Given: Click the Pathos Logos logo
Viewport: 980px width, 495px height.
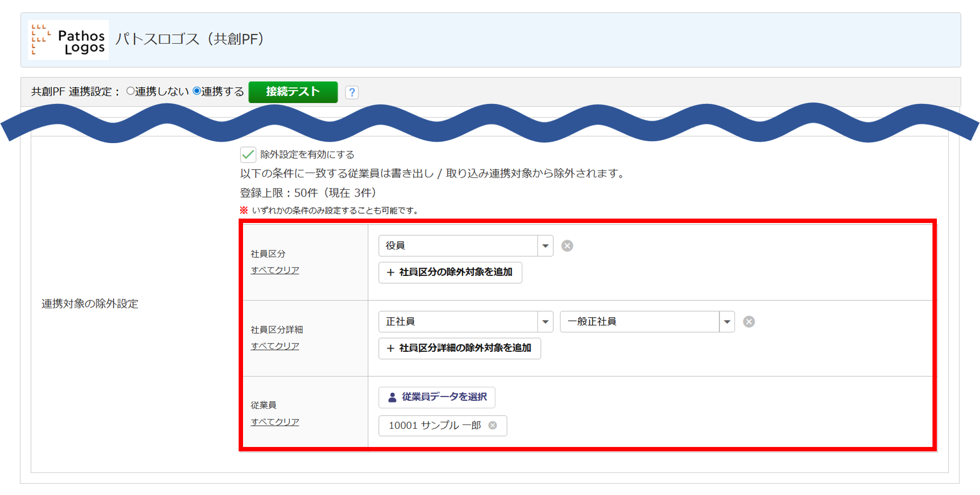Looking at the screenshot, I should click(x=68, y=40).
